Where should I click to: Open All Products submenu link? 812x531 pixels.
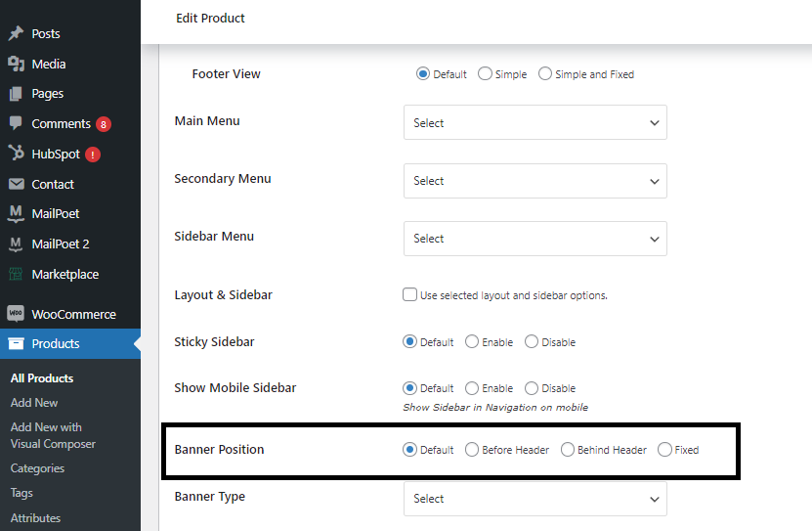tap(42, 378)
